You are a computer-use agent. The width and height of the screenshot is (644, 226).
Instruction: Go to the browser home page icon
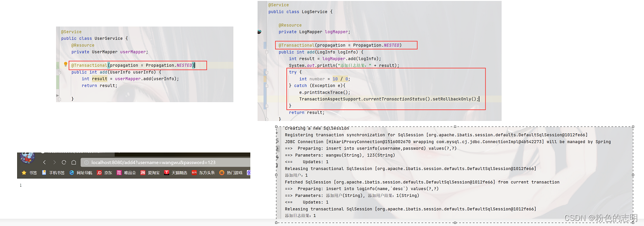[x=74, y=162]
